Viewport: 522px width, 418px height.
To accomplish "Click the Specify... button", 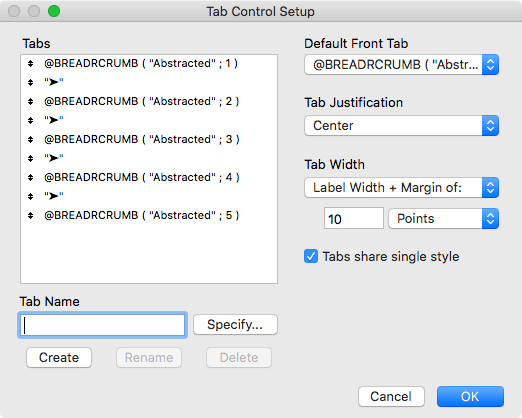I will (235, 324).
